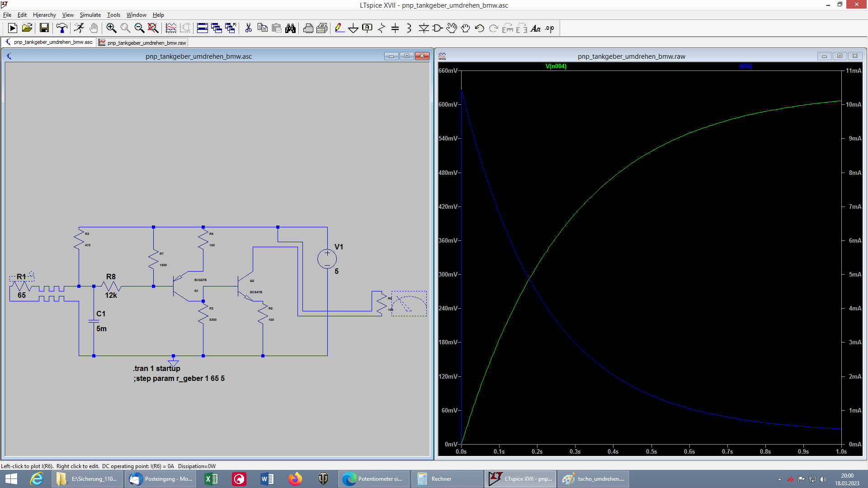Click the Print Setup icon
The image size is (868, 488).
pyautogui.click(x=322, y=28)
